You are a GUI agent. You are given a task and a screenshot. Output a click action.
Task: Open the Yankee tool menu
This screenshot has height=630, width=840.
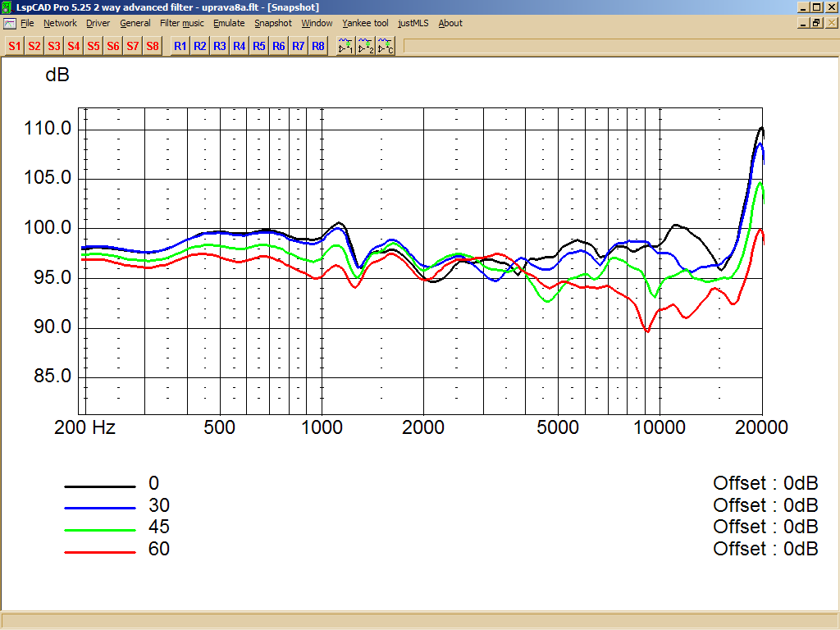pos(365,23)
